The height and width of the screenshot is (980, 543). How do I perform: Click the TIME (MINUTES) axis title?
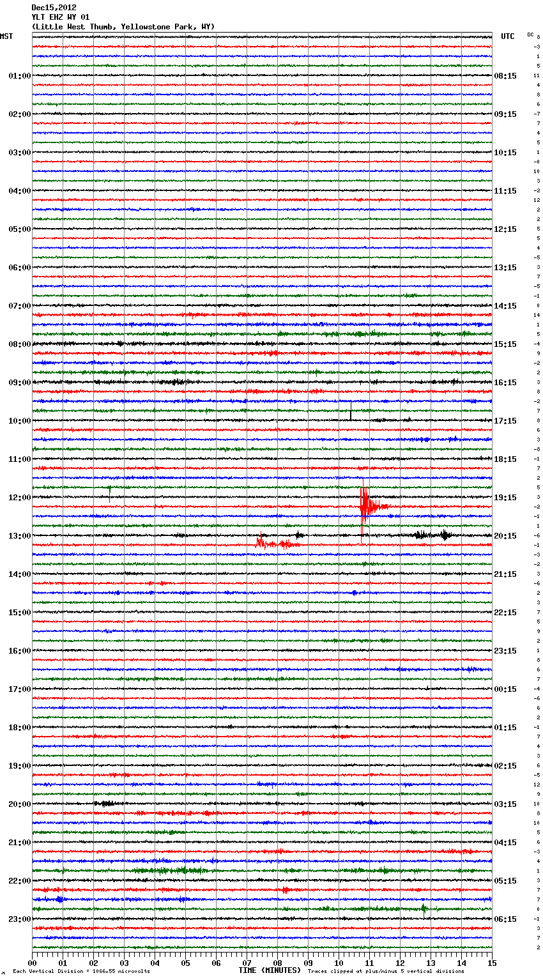tap(270, 970)
